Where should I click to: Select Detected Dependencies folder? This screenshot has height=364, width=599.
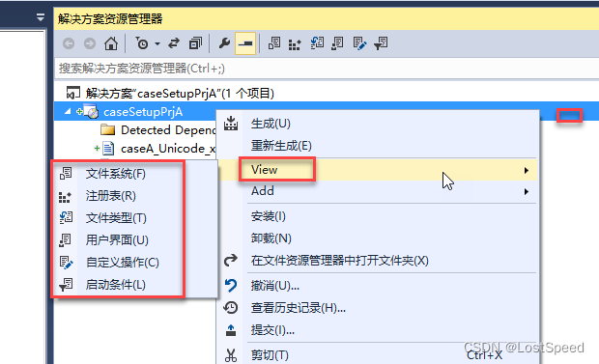pyautogui.click(x=168, y=130)
